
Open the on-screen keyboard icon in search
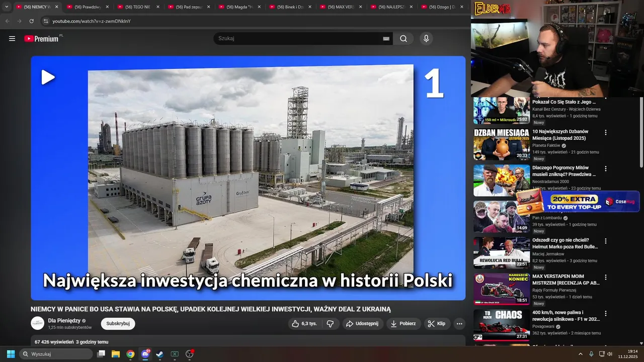click(386, 39)
